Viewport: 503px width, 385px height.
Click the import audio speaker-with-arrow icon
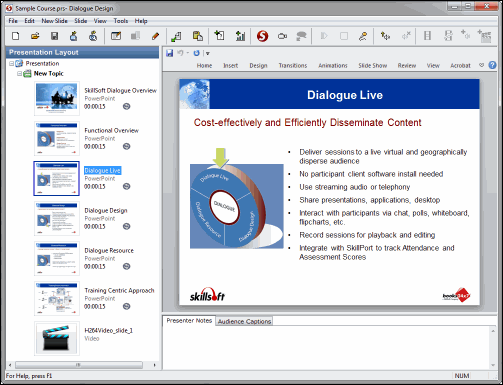click(385, 36)
